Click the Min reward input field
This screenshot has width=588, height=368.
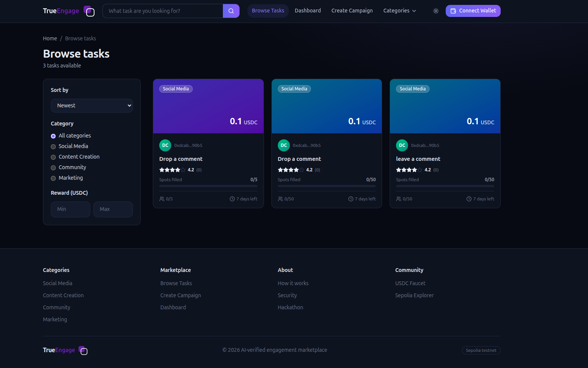[x=70, y=209]
